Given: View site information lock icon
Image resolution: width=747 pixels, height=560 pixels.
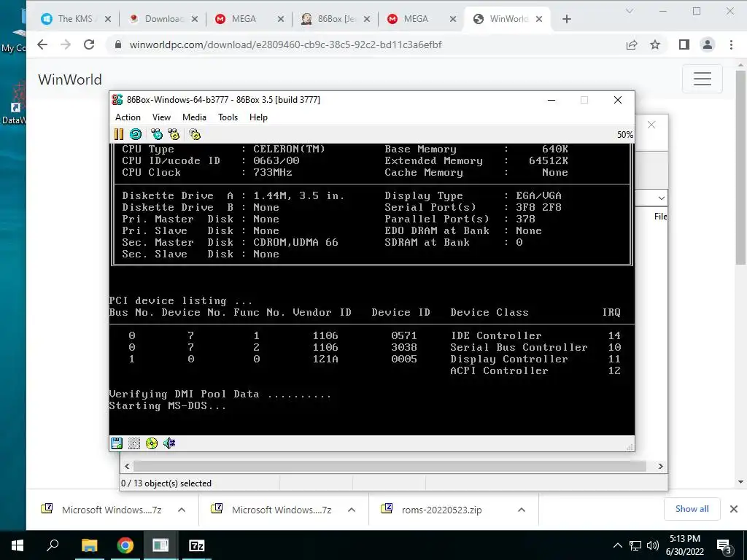Looking at the screenshot, I should pyautogui.click(x=118, y=44).
